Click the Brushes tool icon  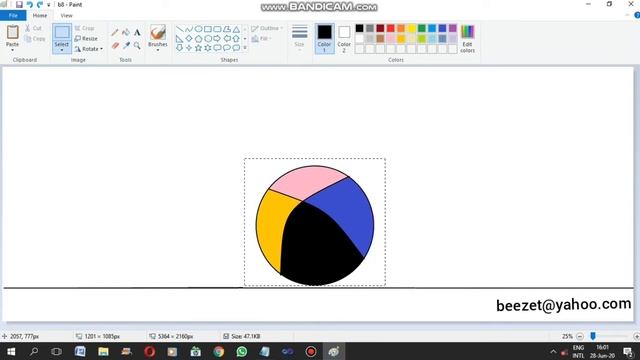(x=158, y=32)
